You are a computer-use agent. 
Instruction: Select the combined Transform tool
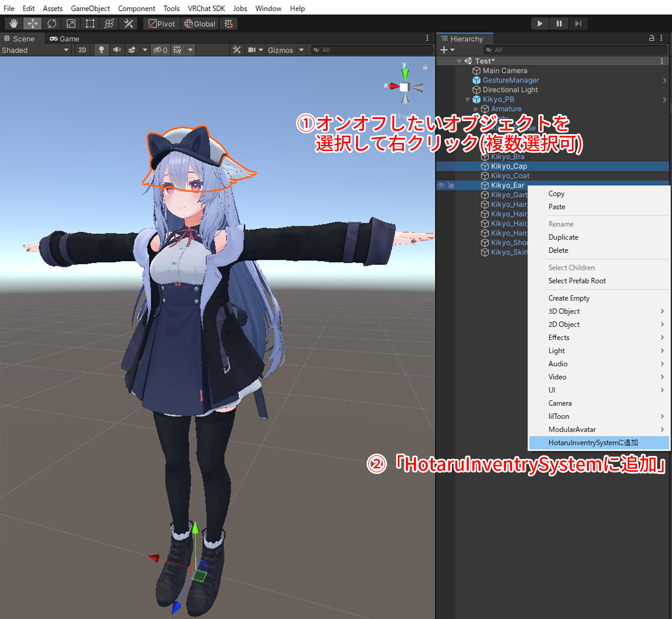[x=109, y=24]
